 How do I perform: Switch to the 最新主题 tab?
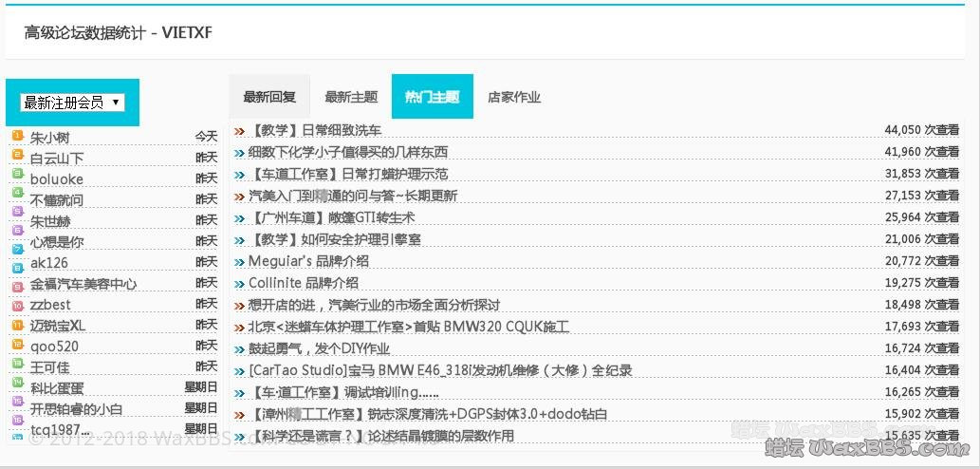click(351, 97)
